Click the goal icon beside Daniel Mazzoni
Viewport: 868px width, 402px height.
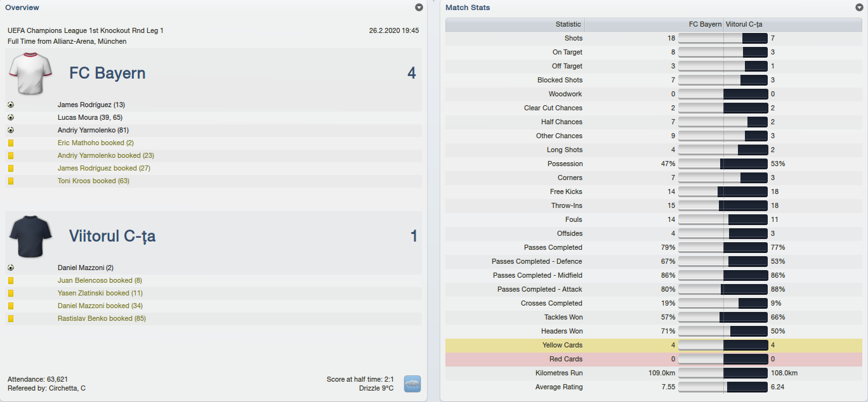coord(11,268)
